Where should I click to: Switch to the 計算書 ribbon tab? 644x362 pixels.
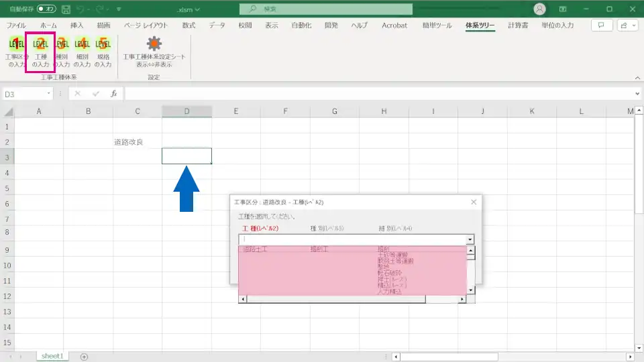(x=518, y=25)
